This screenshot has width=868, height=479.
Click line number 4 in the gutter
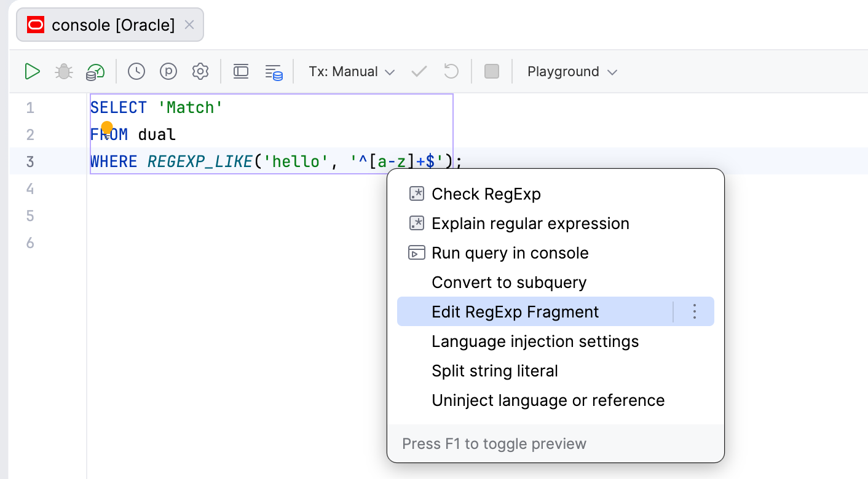click(x=30, y=189)
